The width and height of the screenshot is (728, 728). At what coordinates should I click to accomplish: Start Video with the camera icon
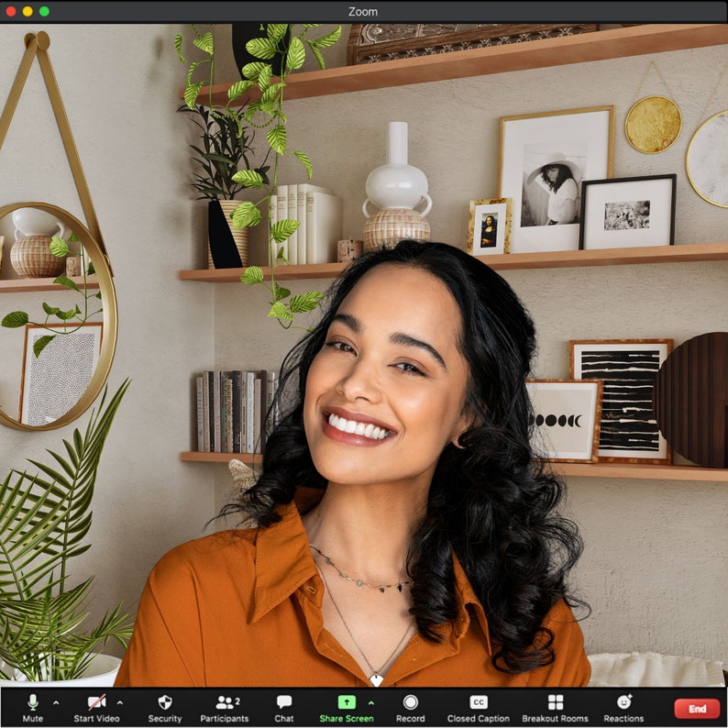pyautogui.click(x=96, y=708)
